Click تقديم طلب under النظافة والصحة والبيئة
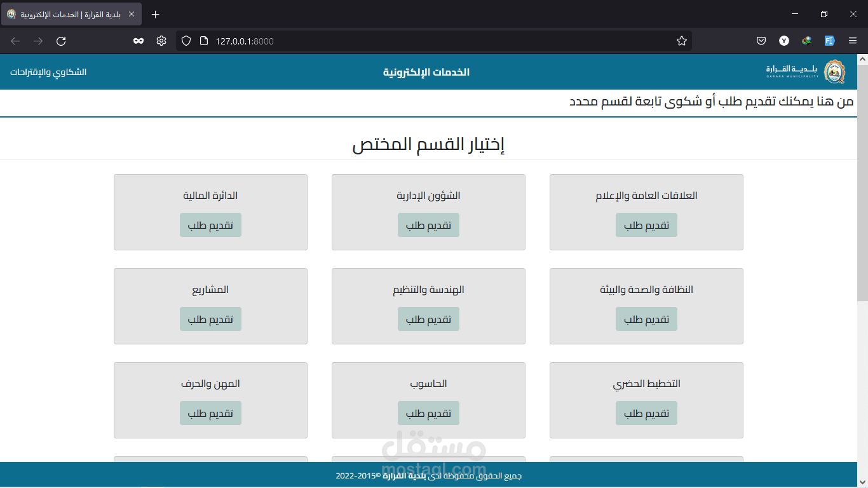 pyautogui.click(x=646, y=319)
